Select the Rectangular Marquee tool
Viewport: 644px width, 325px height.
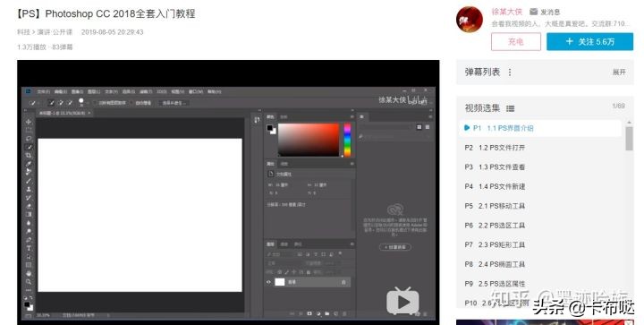(29, 130)
